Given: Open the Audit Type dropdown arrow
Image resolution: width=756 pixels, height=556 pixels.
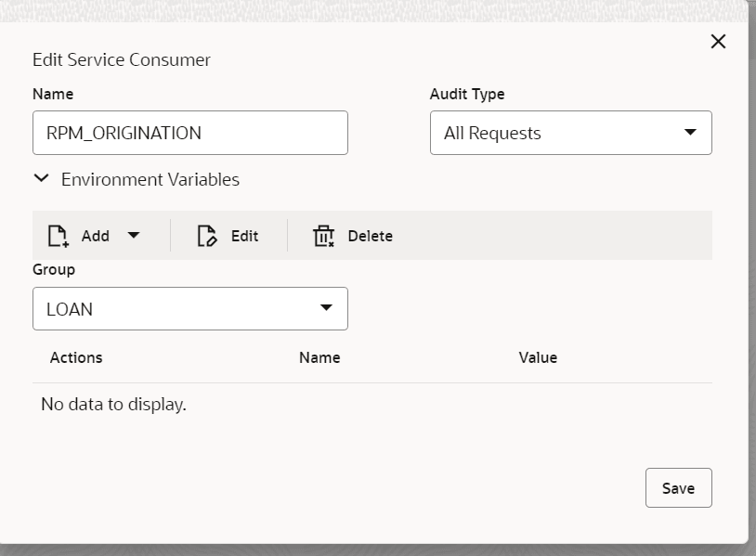Looking at the screenshot, I should (690, 133).
